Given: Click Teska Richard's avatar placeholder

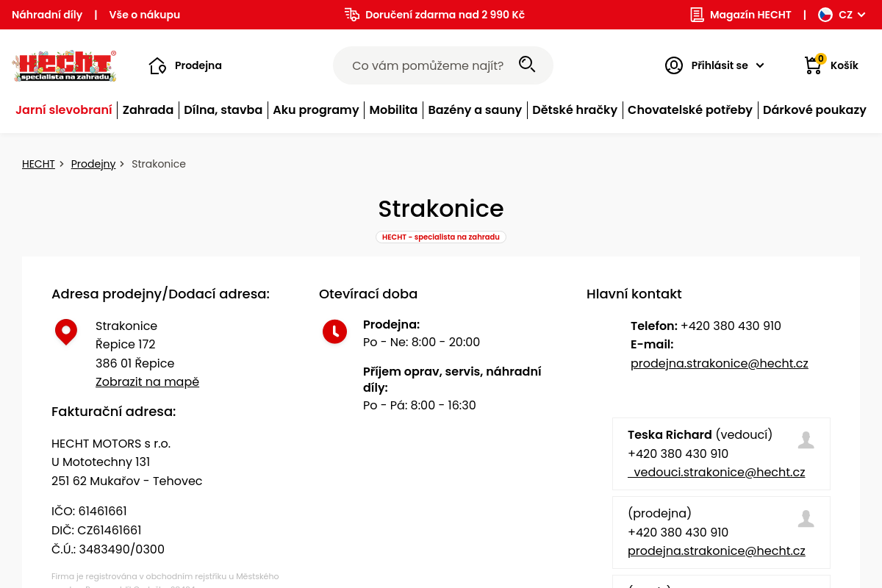Looking at the screenshot, I should tap(806, 440).
